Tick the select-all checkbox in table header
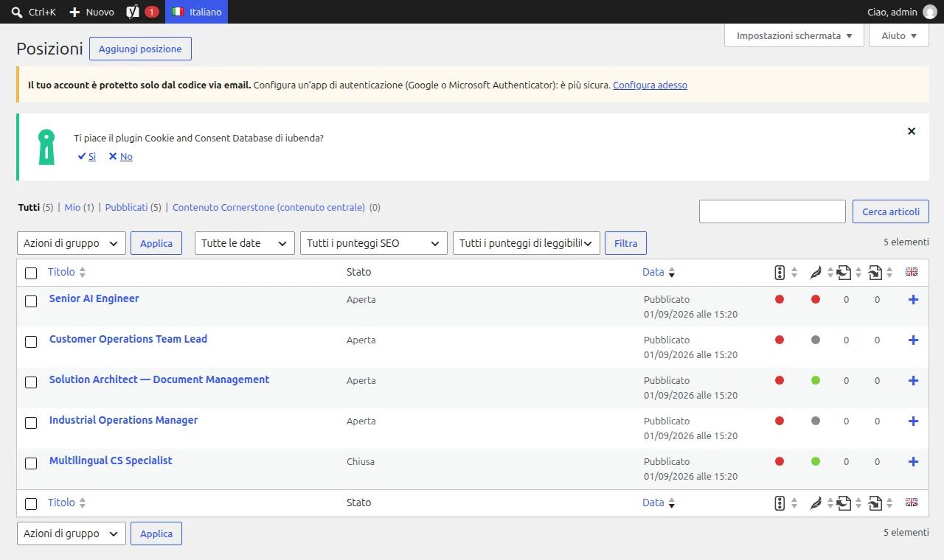Image resolution: width=944 pixels, height=560 pixels. click(31, 273)
